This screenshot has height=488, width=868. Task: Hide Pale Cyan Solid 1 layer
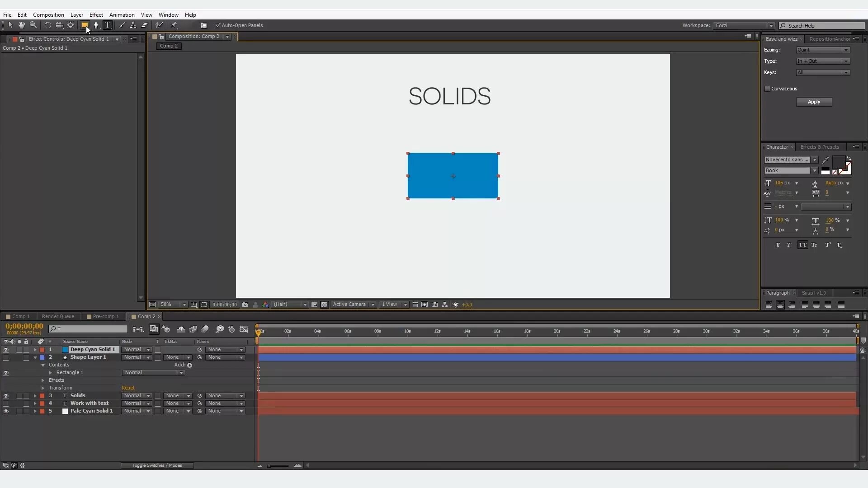(x=6, y=412)
